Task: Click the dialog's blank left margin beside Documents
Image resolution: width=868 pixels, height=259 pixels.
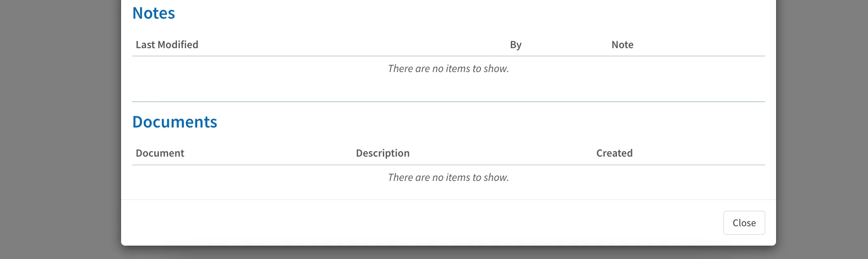Action: pos(126,122)
